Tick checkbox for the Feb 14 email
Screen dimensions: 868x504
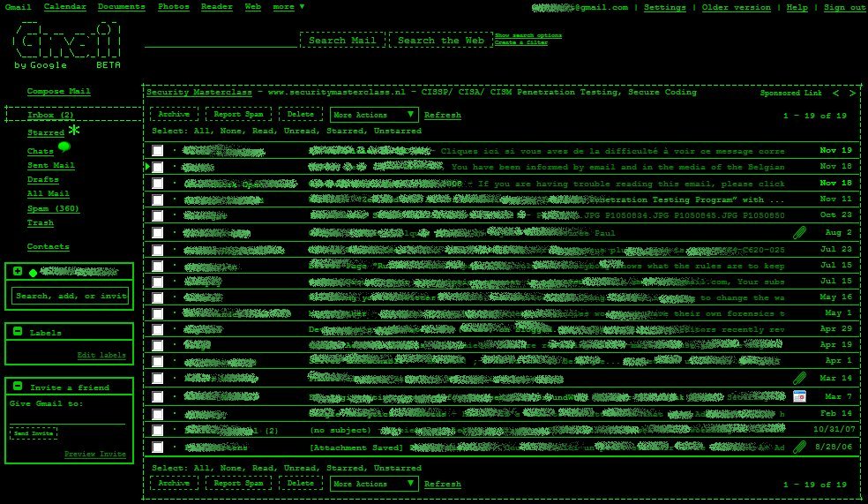pos(158,414)
